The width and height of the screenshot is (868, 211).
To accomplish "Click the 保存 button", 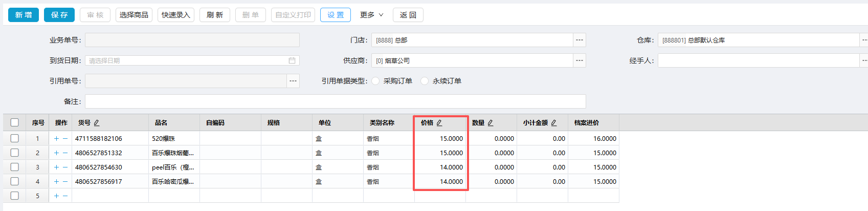I will (x=59, y=15).
